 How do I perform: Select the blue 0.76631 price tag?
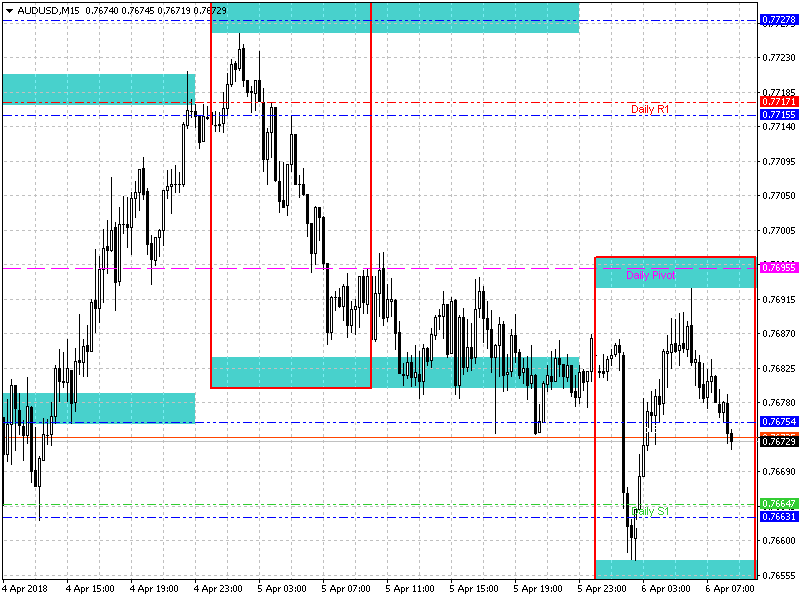[778, 516]
